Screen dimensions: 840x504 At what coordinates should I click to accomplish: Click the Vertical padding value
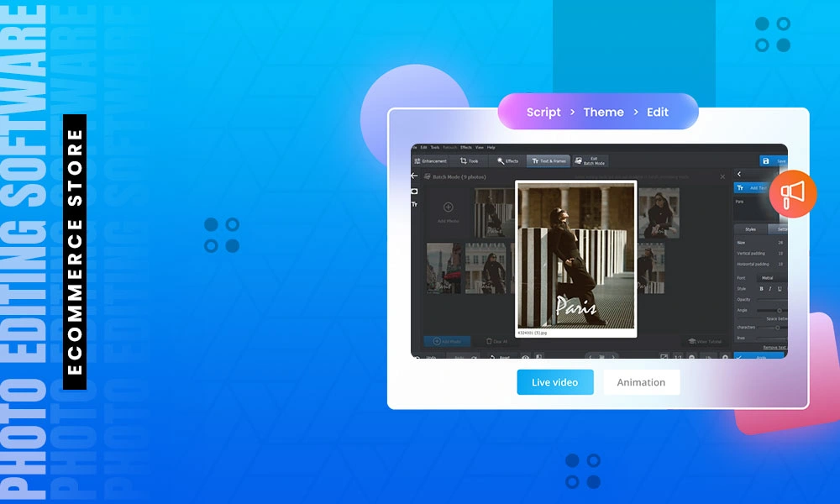780,254
